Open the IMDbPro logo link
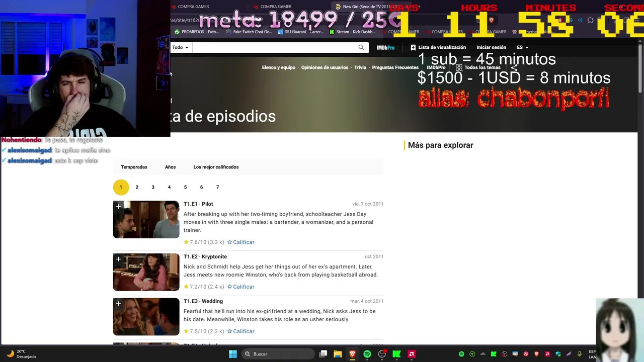The width and height of the screenshot is (644, 362). pos(385,47)
